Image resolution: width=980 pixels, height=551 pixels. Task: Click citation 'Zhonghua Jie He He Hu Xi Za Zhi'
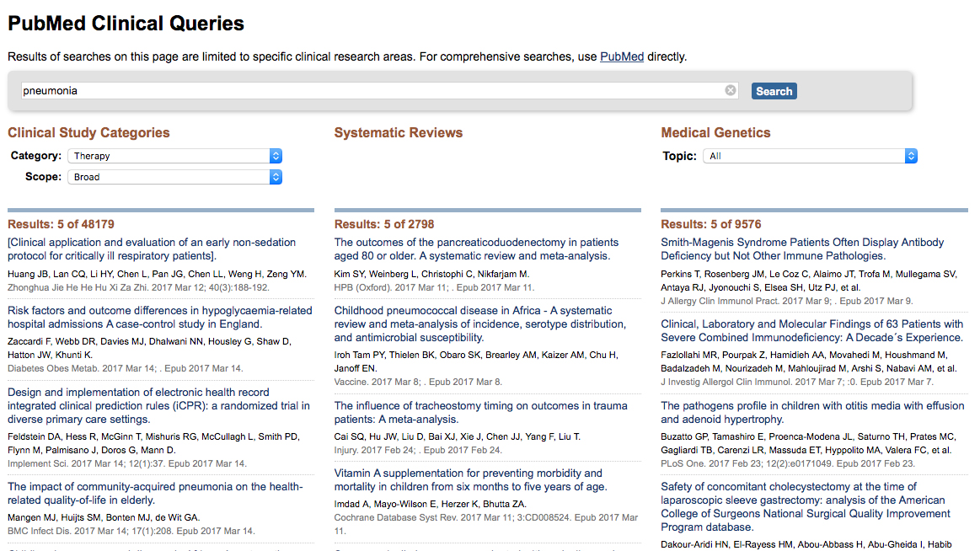click(x=139, y=288)
